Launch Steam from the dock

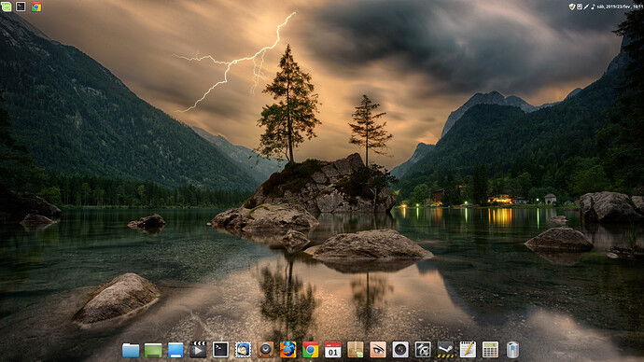point(445,350)
